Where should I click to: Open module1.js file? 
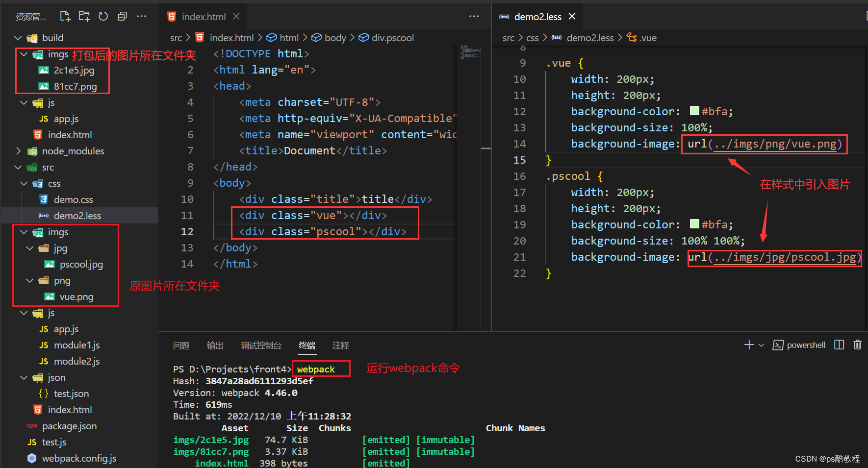pyautogui.click(x=77, y=345)
